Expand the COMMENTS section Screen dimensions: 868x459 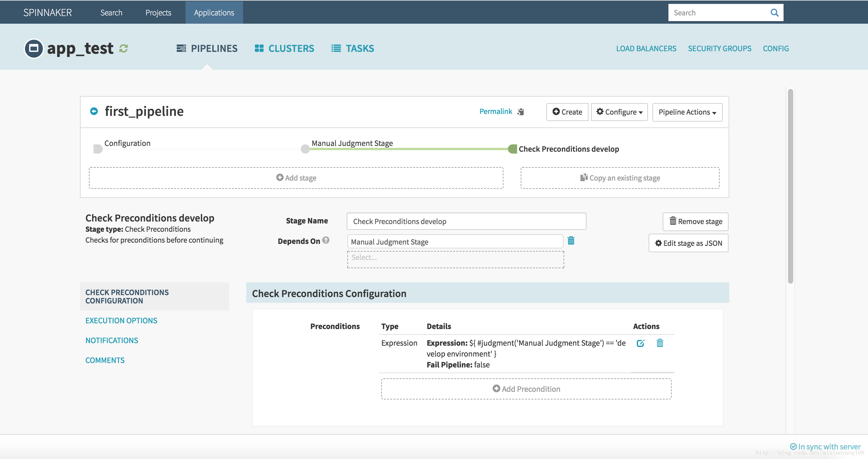pos(105,360)
